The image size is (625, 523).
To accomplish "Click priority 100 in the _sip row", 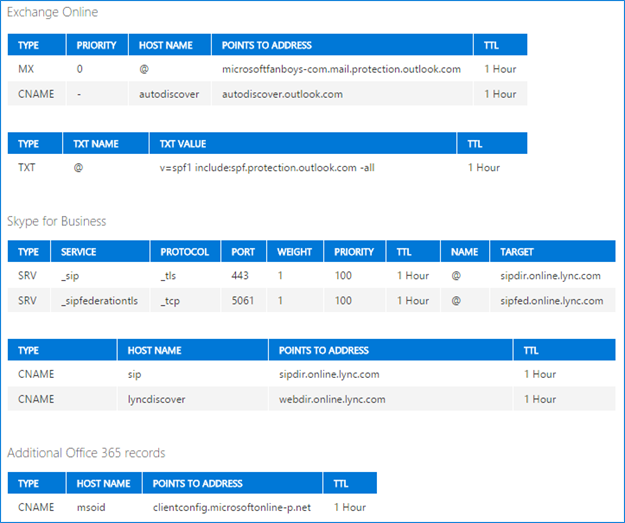I will pyautogui.click(x=343, y=276).
